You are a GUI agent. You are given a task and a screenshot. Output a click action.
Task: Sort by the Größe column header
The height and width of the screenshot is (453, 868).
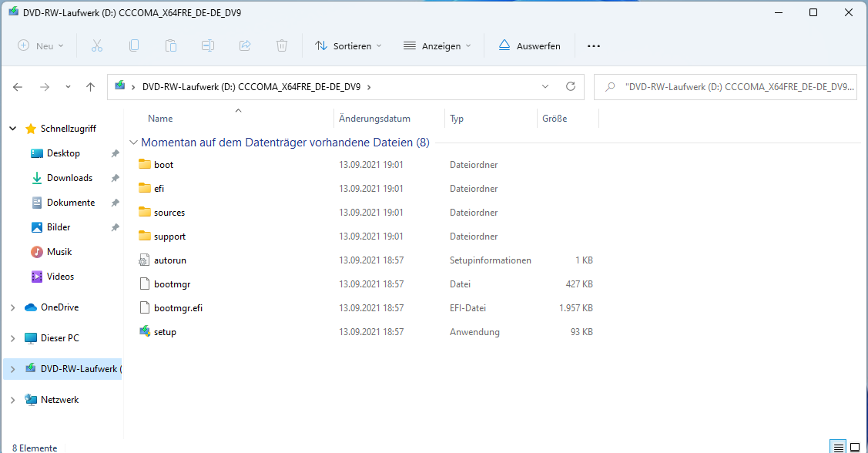coord(555,119)
